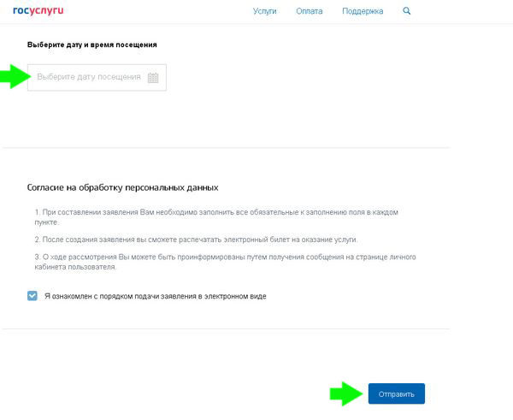The image size is (513, 420).
Task: Click the 'Я ознакомлен с порядком подачи' label
Action: click(x=156, y=296)
